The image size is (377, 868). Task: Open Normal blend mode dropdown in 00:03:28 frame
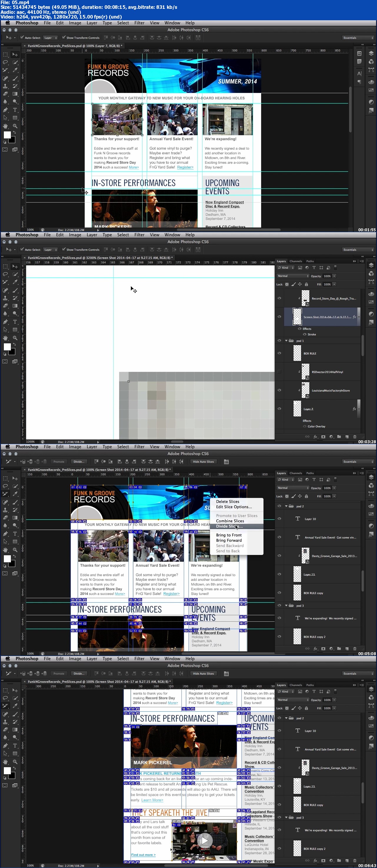coord(293,276)
